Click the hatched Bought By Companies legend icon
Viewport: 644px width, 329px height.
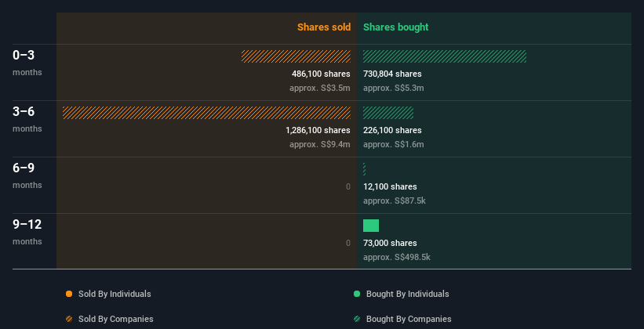pos(357,319)
